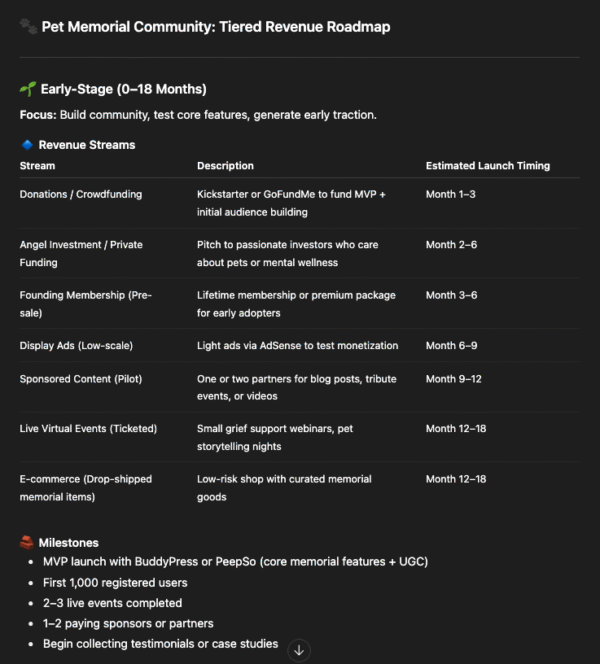Click the seedling emoji beside Early-Stage
Viewport: 600px width, 664px height.
click(x=27, y=89)
